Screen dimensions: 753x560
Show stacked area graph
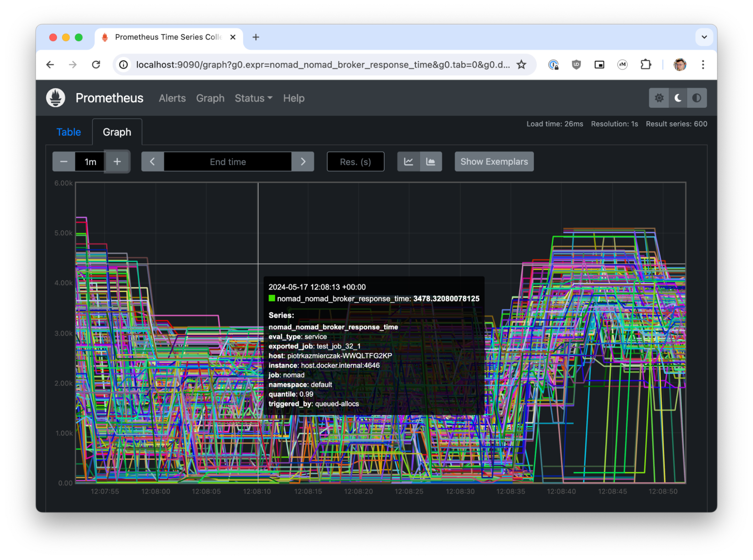click(x=431, y=162)
